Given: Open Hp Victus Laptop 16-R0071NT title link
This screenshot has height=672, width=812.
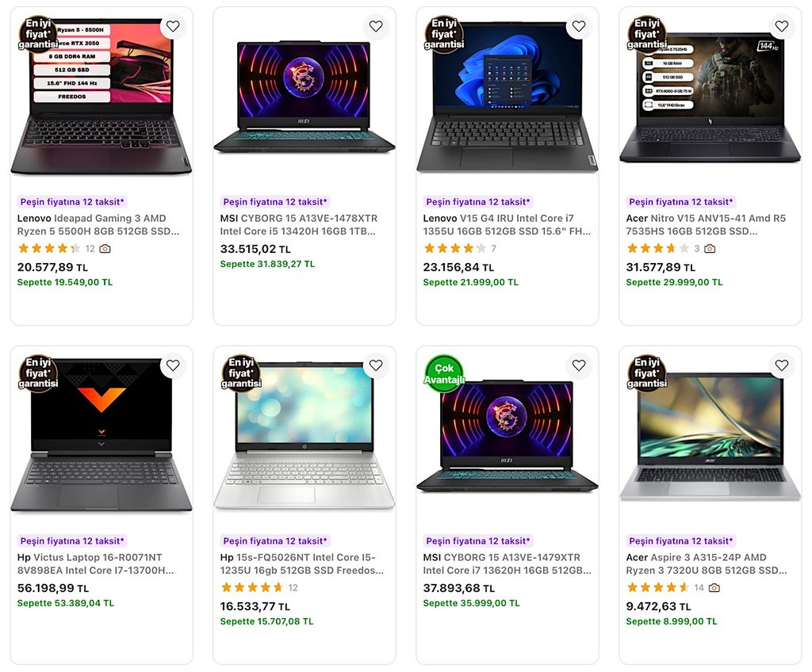Looking at the screenshot, I should (95, 563).
